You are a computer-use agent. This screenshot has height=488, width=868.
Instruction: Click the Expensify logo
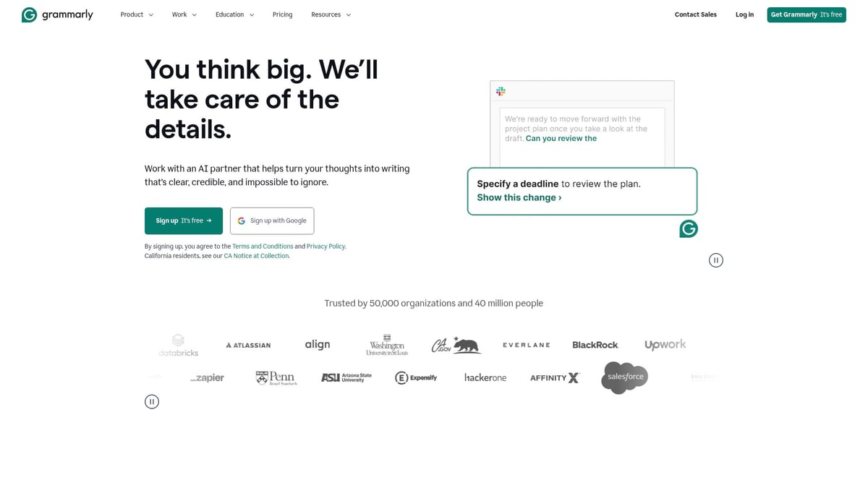416,377
